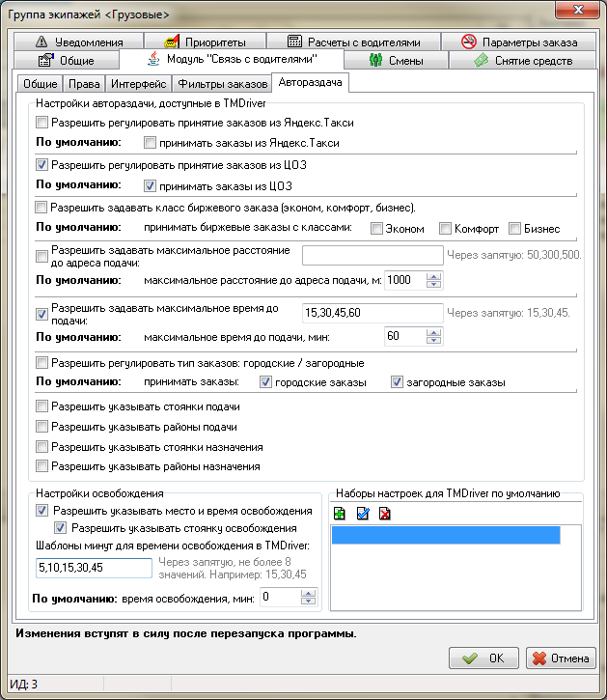Open the Расчеты с водителями tab

pyautogui.click(x=355, y=42)
